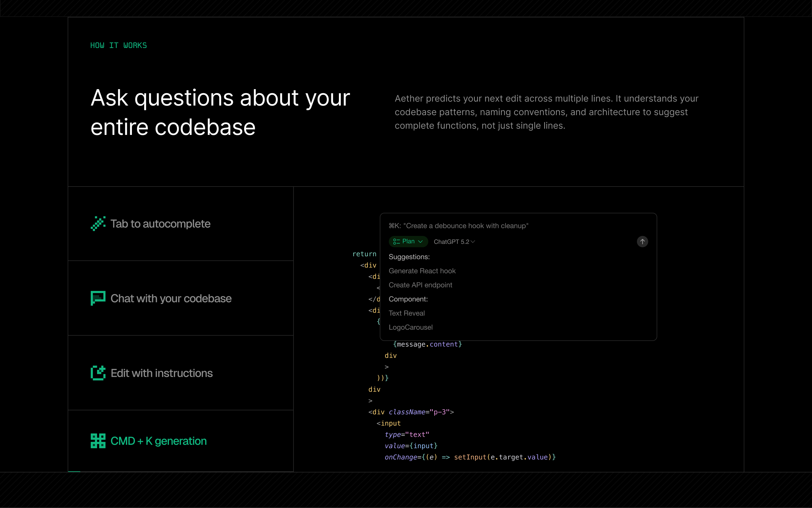
Task: Click the "Aether predicts your next edit" paragraph
Action: tap(546, 112)
